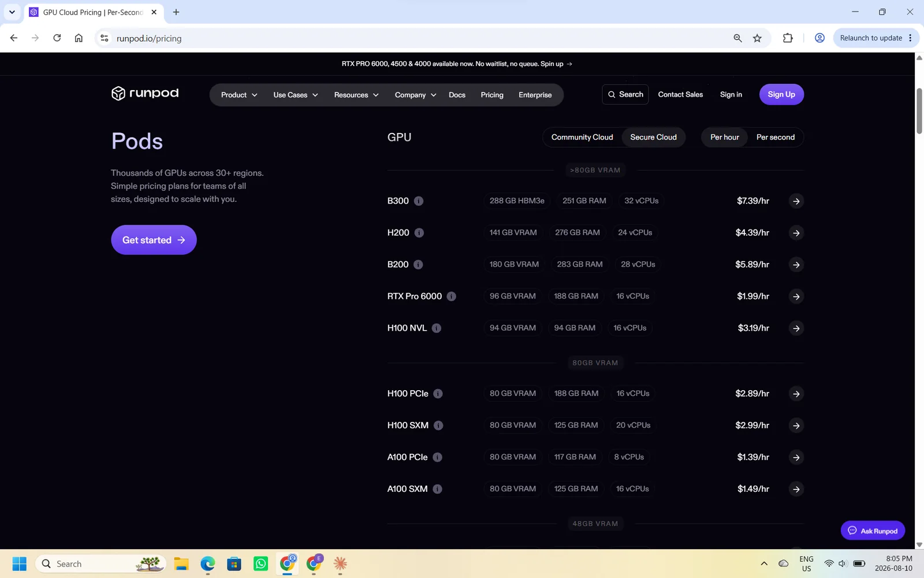This screenshot has width=924, height=578.
Task: Open Microsoft Store from taskbar
Action: pos(234,564)
